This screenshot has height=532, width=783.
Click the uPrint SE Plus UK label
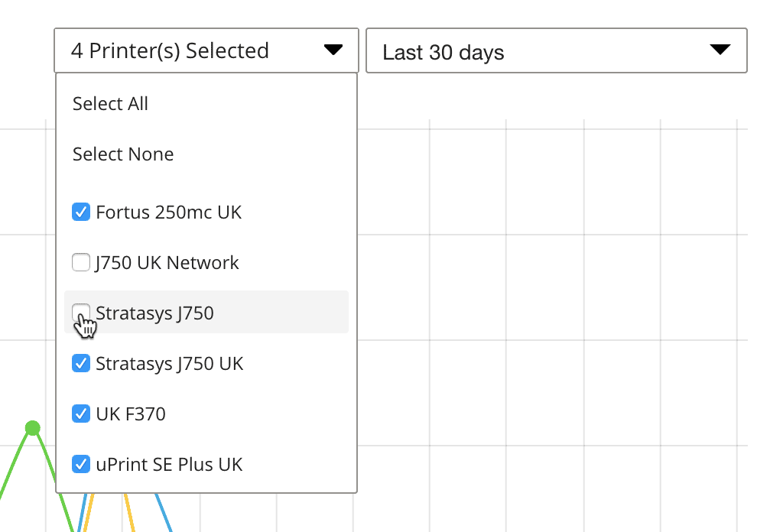pos(169,465)
